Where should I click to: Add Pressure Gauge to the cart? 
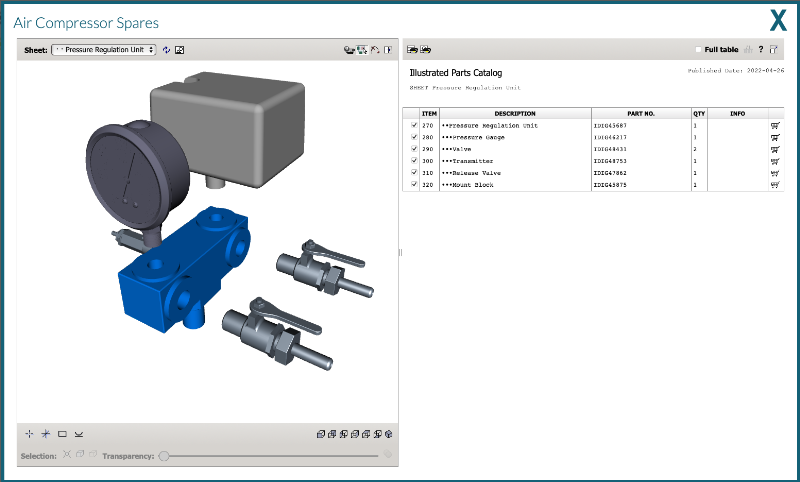click(x=776, y=137)
